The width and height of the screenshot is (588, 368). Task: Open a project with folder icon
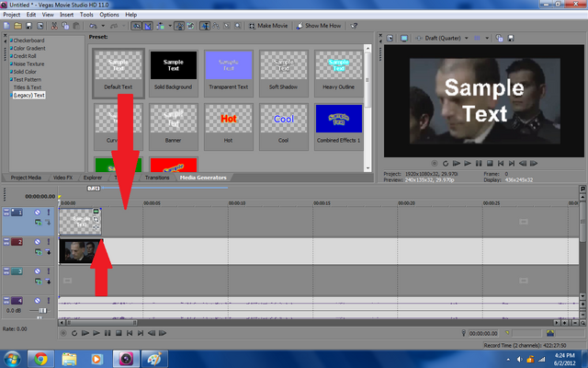point(17,26)
